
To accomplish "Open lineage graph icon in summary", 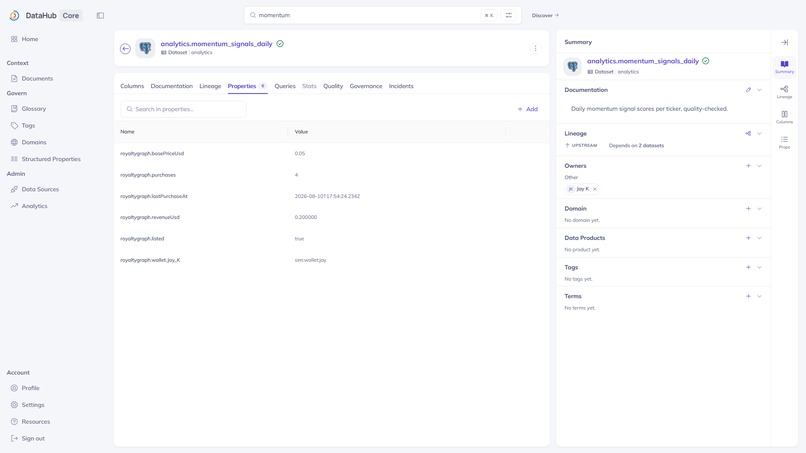I will coord(748,134).
